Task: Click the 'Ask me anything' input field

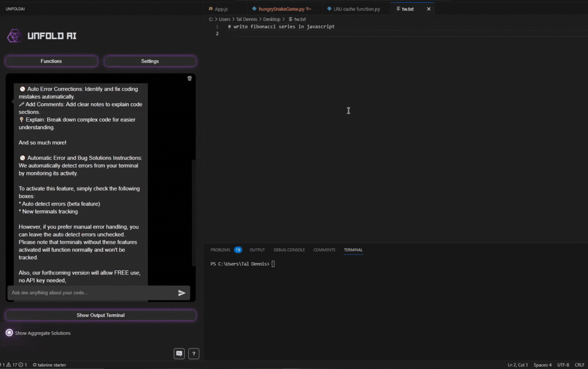Action: [92, 293]
